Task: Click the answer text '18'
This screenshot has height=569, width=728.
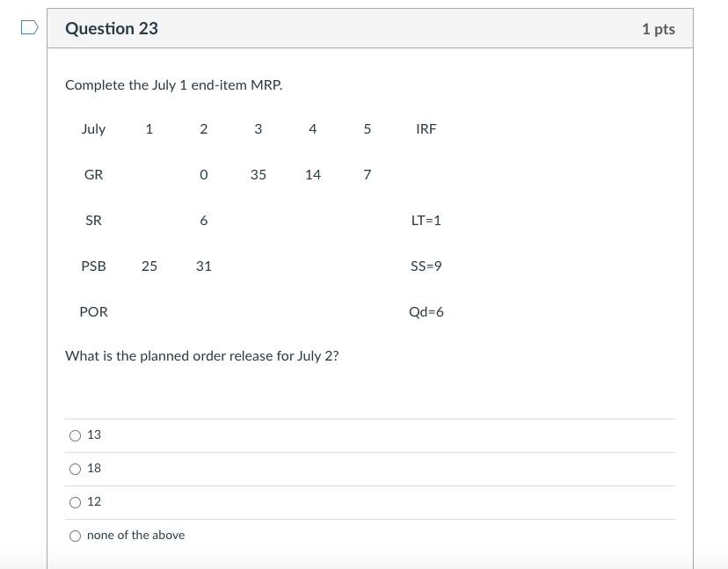Action: [93, 468]
